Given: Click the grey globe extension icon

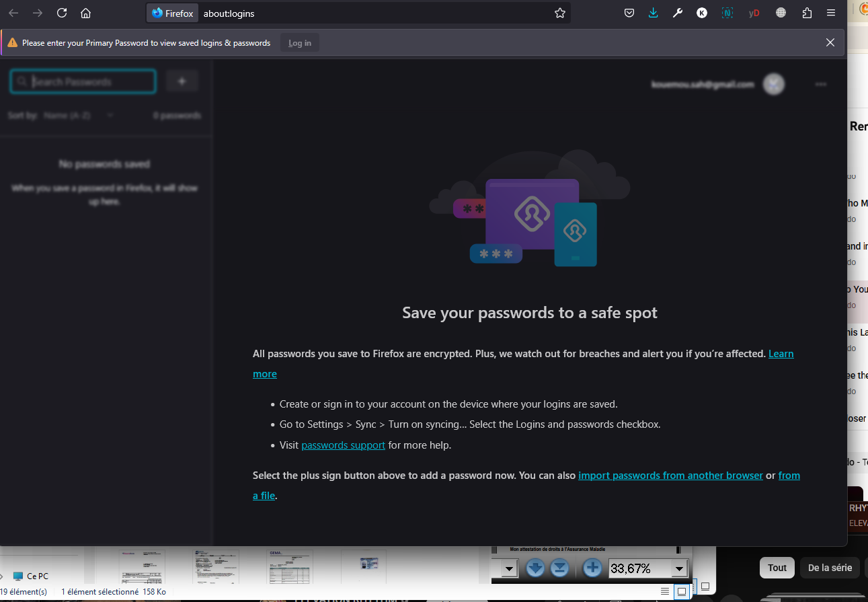Looking at the screenshot, I should point(781,13).
